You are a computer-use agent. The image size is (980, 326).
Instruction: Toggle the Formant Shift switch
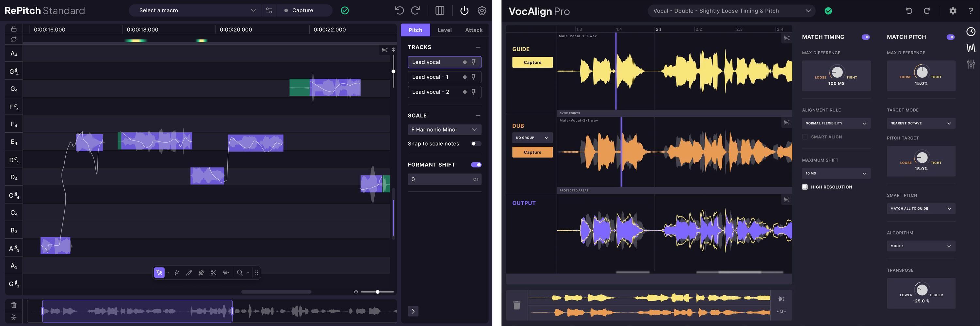(476, 165)
